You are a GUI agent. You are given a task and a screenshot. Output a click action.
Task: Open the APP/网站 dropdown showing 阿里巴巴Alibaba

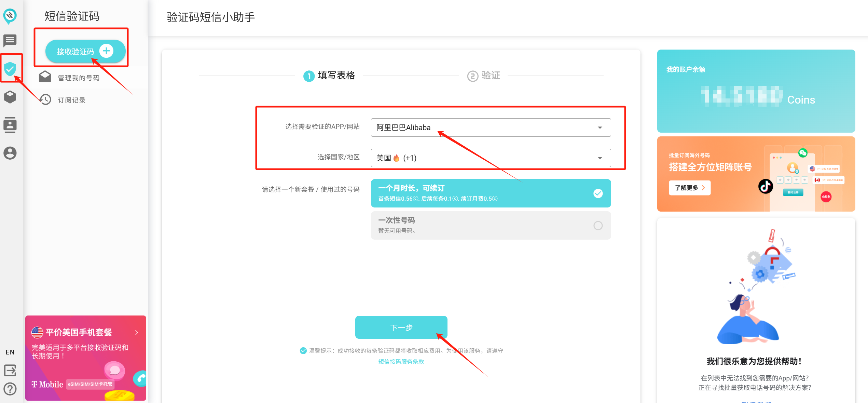point(491,127)
